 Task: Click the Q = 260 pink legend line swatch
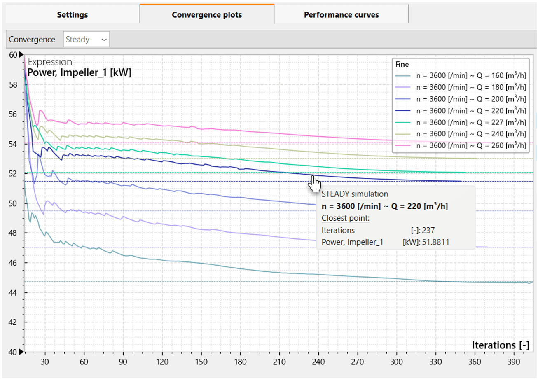[403, 146]
